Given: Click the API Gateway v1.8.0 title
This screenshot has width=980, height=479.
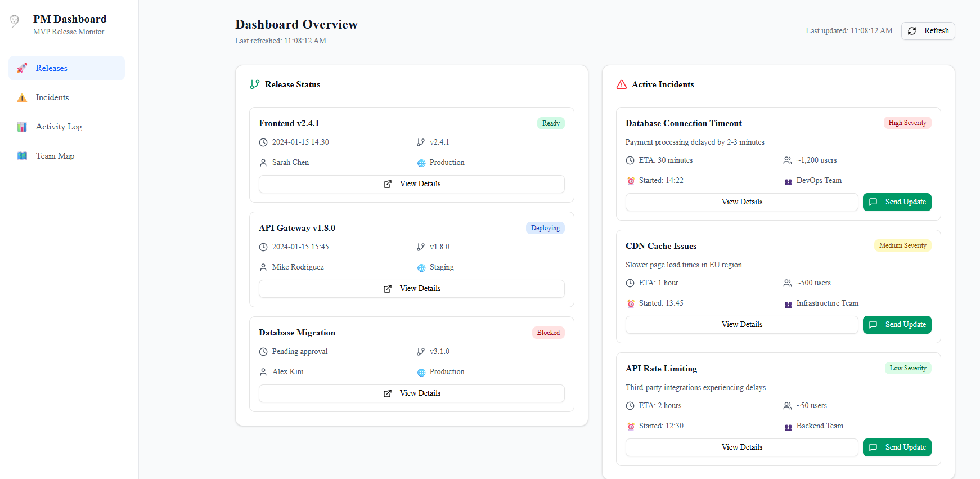Looking at the screenshot, I should point(297,228).
